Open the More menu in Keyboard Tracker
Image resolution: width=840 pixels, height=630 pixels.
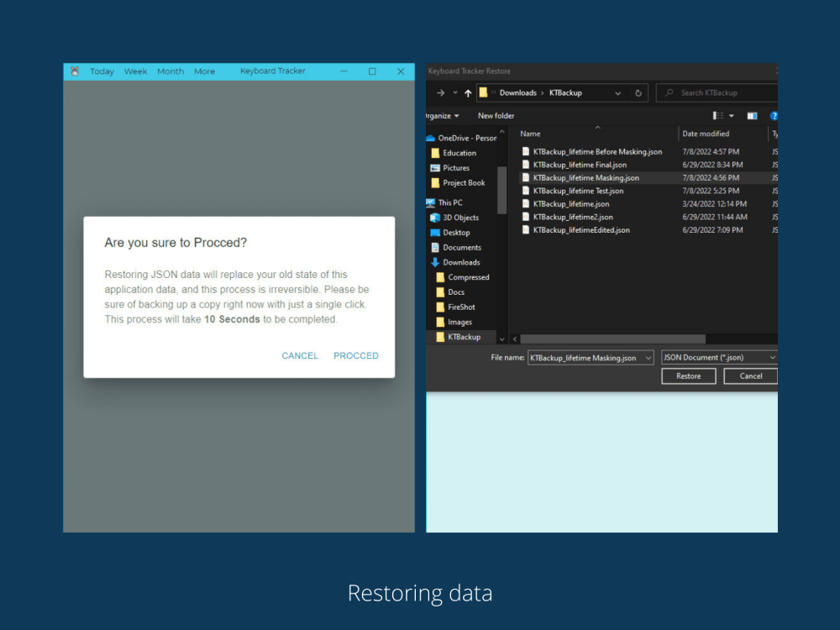(204, 71)
